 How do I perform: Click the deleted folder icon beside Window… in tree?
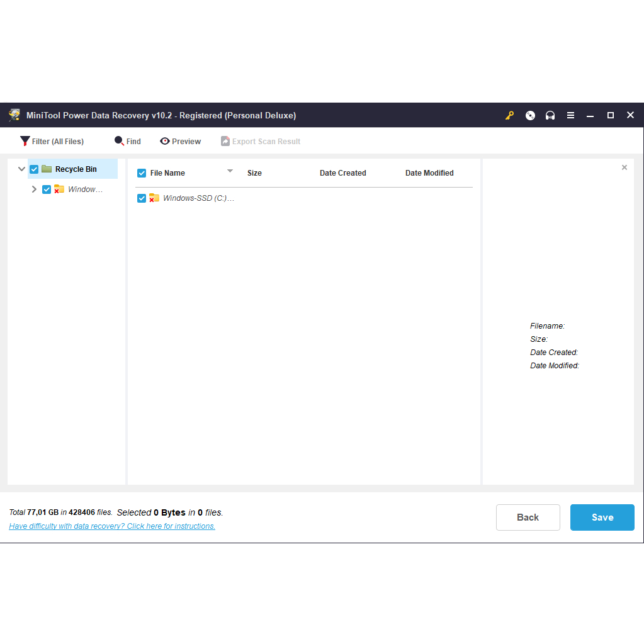(59, 189)
